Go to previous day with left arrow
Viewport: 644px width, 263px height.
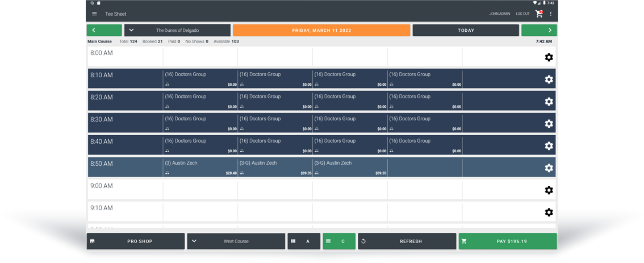104,30
